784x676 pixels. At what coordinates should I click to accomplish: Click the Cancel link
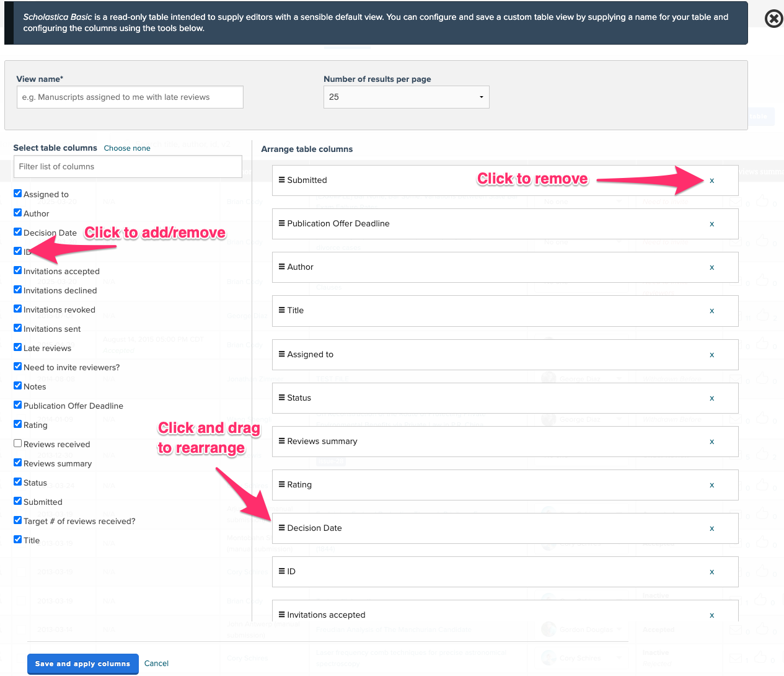(156, 664)
